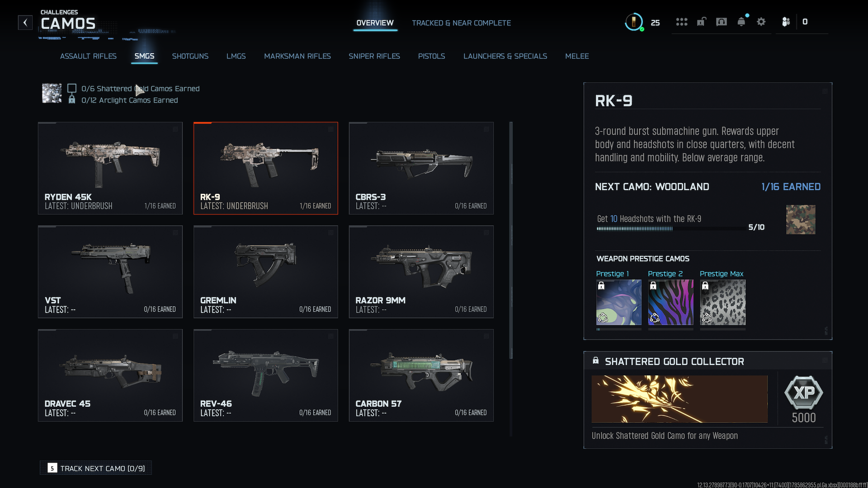The image size is (868, 488).
Task: Select the Shotguns category
Action: (190, 56)
